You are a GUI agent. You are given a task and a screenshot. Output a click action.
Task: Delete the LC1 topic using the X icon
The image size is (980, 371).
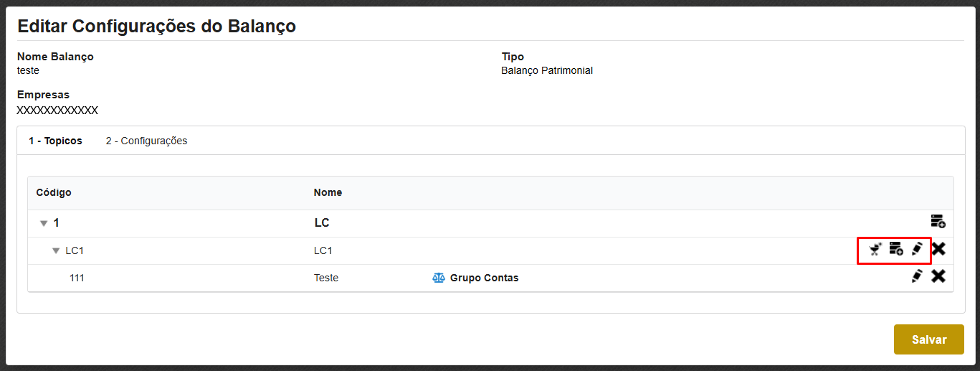coord(938,249)
